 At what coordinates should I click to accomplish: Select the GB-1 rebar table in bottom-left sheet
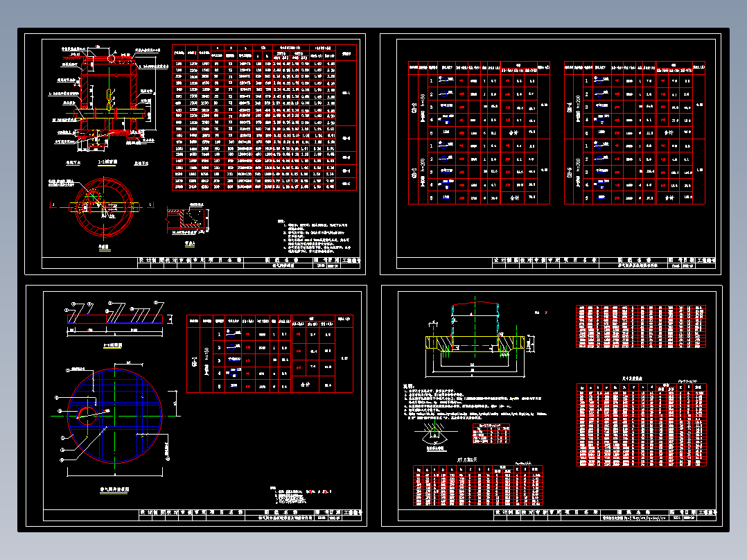click(x=270, y=353)
